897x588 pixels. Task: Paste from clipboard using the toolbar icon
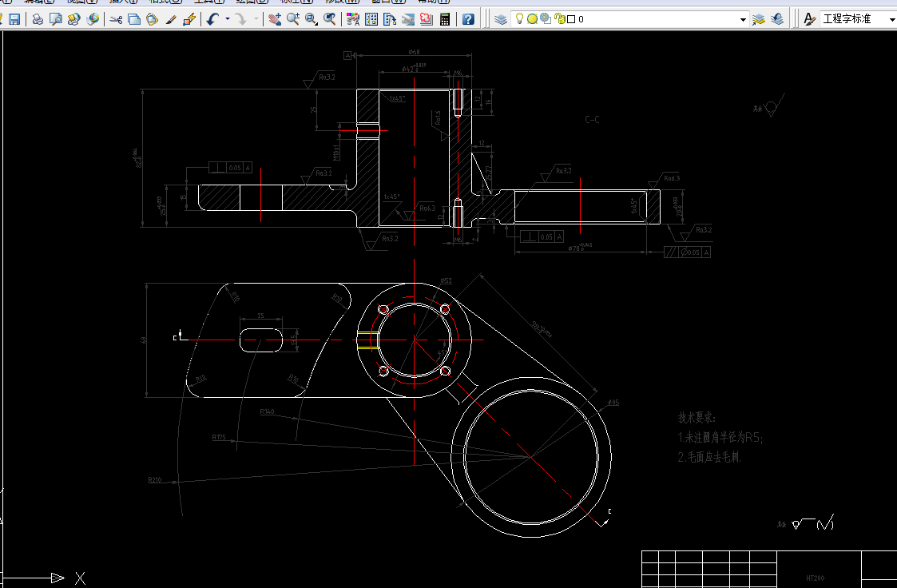[153, 19]
